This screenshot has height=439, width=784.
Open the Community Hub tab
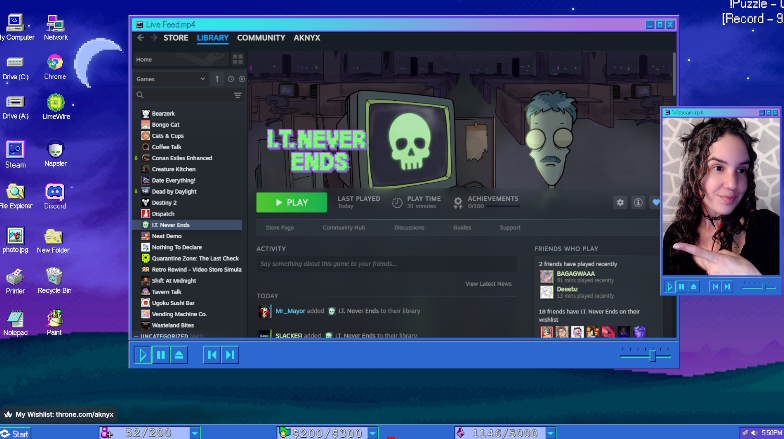(344, 228)
